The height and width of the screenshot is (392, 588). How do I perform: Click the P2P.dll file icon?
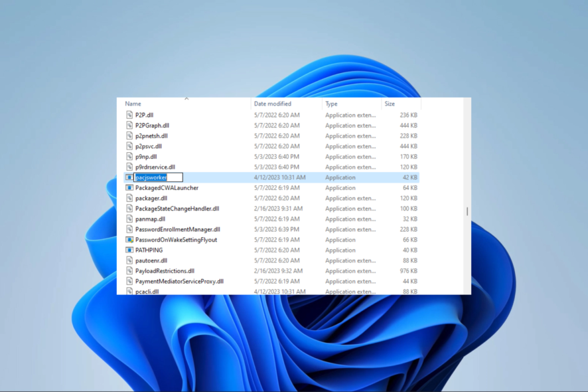pyautogui.click(x=129, y=115)
